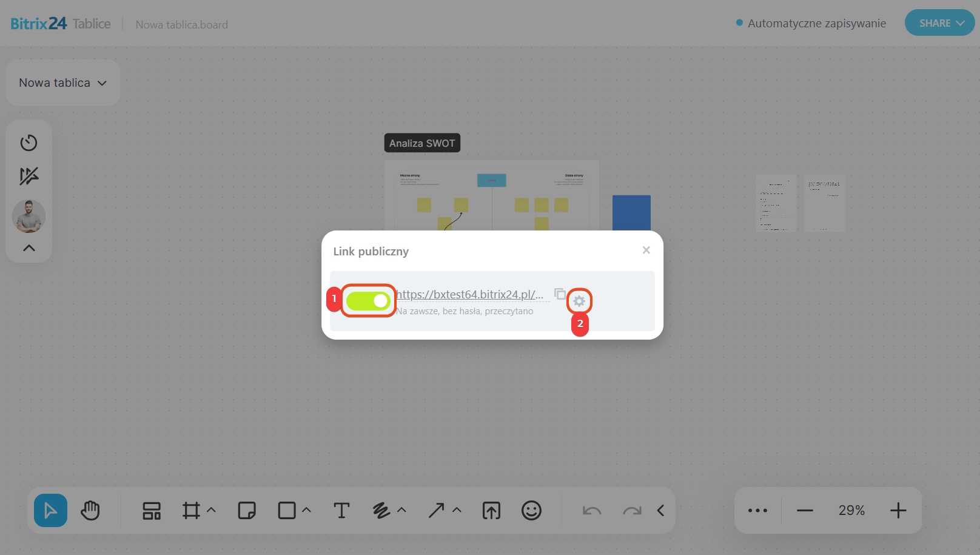Screen dimensions: 980x555
Task: Open the templates tool
Action: point(152,511)
